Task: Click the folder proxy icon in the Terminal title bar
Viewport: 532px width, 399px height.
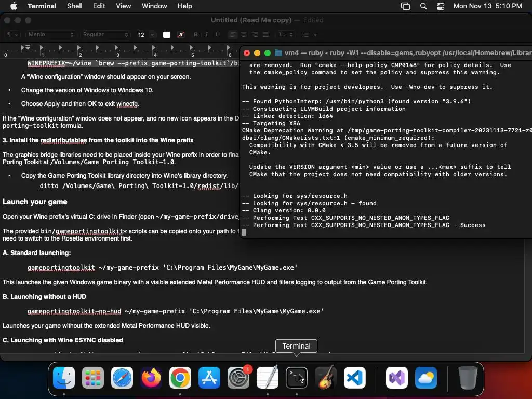Action: (x=278, y=53)
